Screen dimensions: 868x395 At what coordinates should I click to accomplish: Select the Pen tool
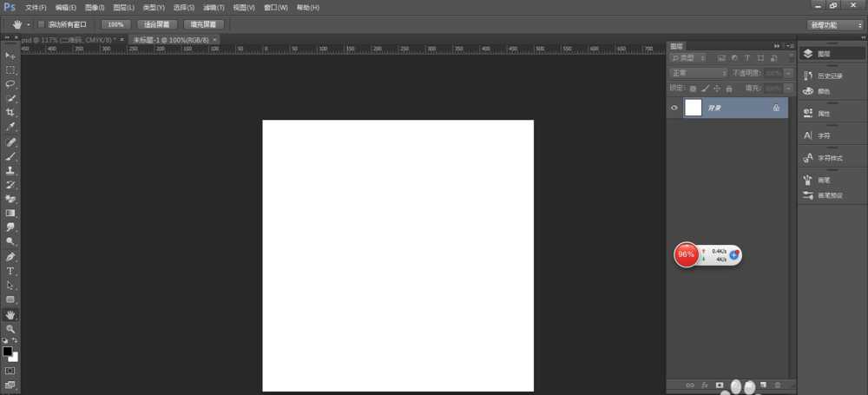tap(10, 257)
